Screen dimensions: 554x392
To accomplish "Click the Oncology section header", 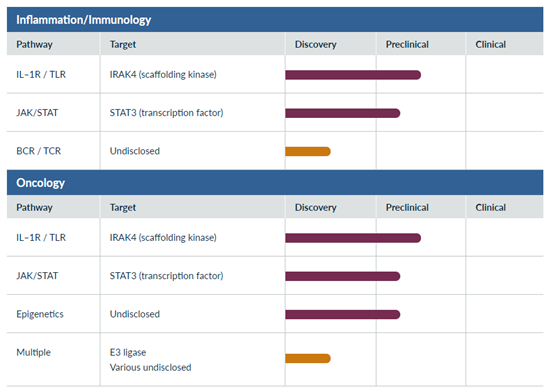I will click(x=275, y=183).
